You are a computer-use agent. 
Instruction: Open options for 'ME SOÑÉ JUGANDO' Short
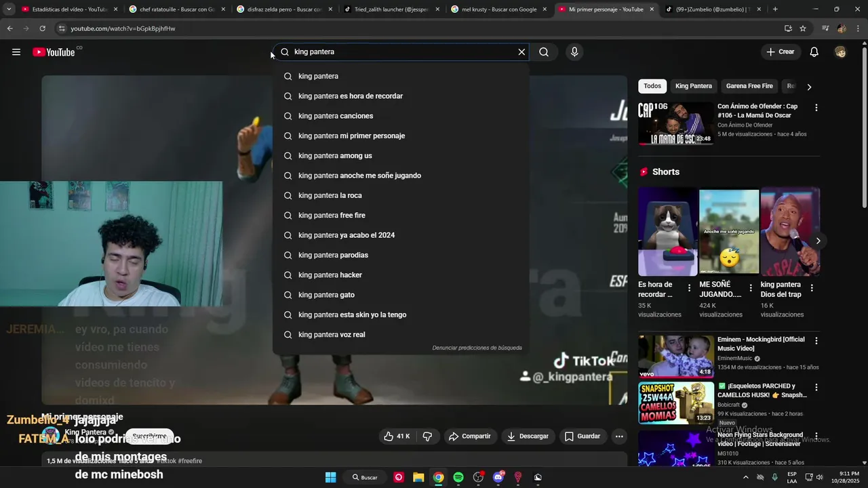tap(751, 288)
